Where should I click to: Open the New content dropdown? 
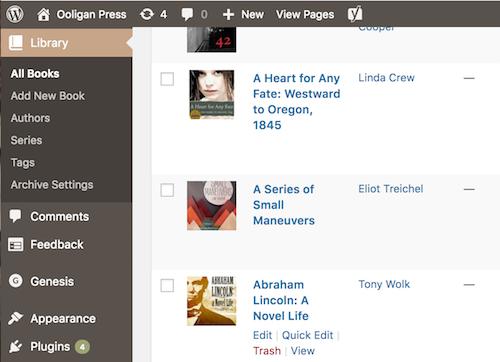243,14
